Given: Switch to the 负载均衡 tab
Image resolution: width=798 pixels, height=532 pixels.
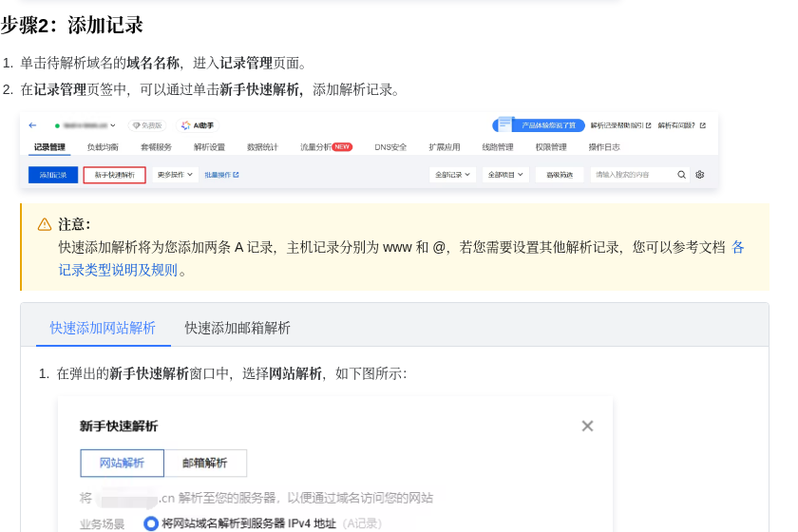Looking at the screenshot, I should pyautogui.click(x=103, y=147).
